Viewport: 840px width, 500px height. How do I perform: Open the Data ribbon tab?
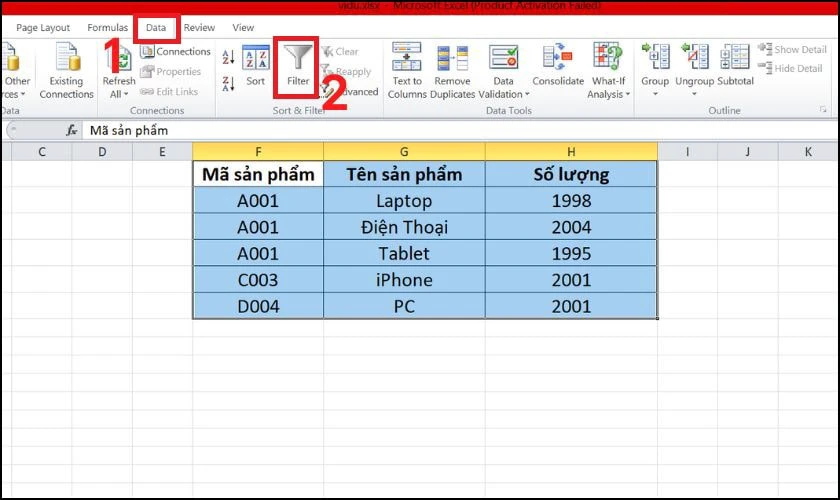pyautogui.click(x=156, y=28)
